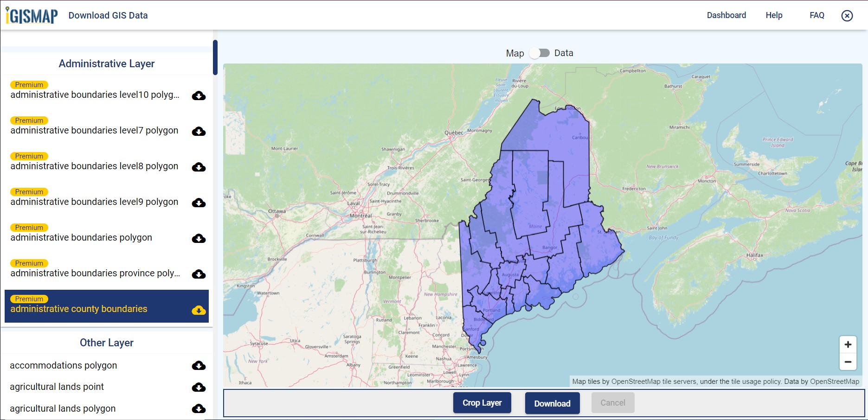Switch the Map/Data toggle to Data
868x420 pixels.
tap(540, 53)
